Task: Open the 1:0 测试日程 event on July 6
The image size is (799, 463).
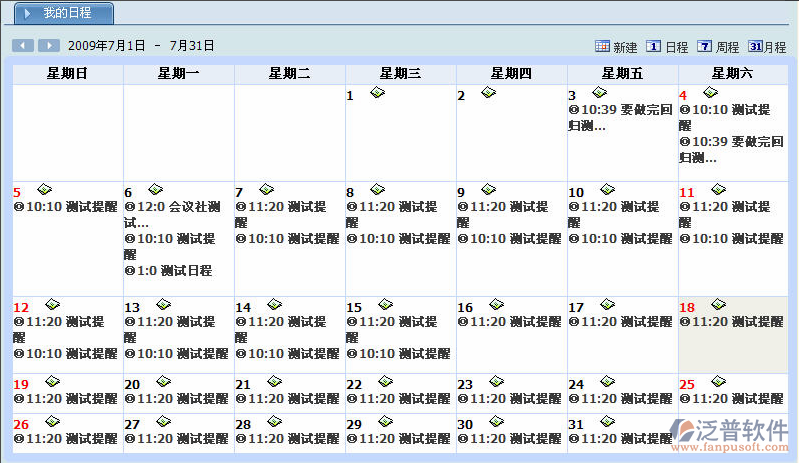Action: [x=168, y=271]
